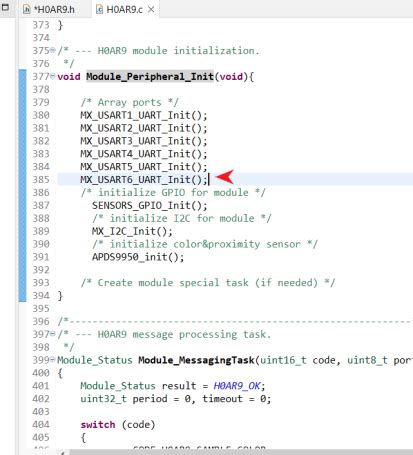This screenshot has width=413, height=455.
Task: Click the Module_Peripheral_Init function name
Action: coord(150,77)
